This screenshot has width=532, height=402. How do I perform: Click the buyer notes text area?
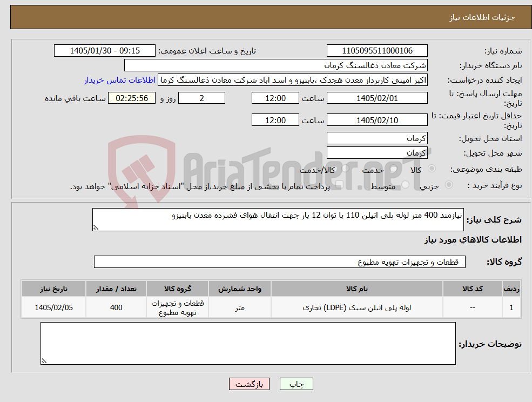click(x=248, y=343)
